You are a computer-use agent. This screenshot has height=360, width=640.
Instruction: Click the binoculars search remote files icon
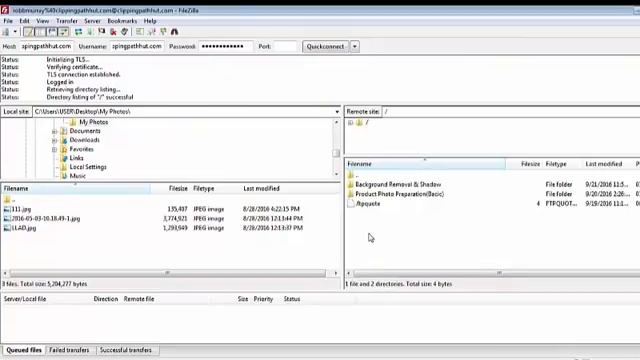click(174, 31)
